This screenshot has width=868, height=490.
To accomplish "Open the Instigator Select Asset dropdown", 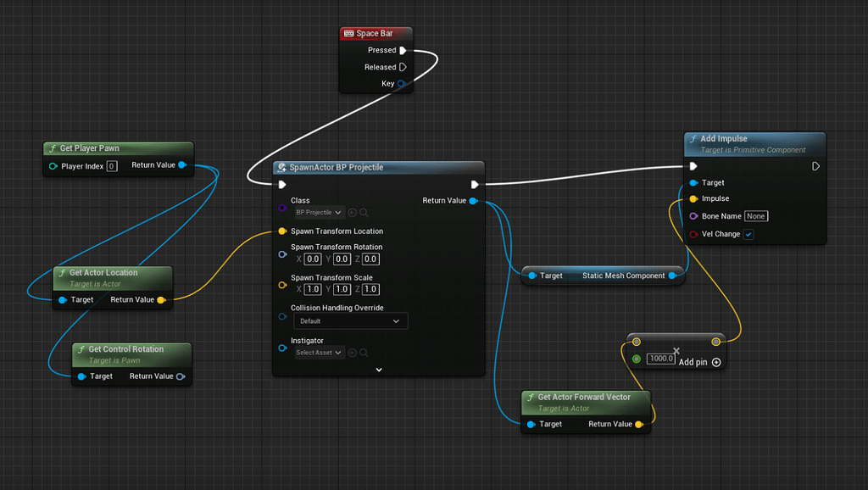I will pos(320,352).
